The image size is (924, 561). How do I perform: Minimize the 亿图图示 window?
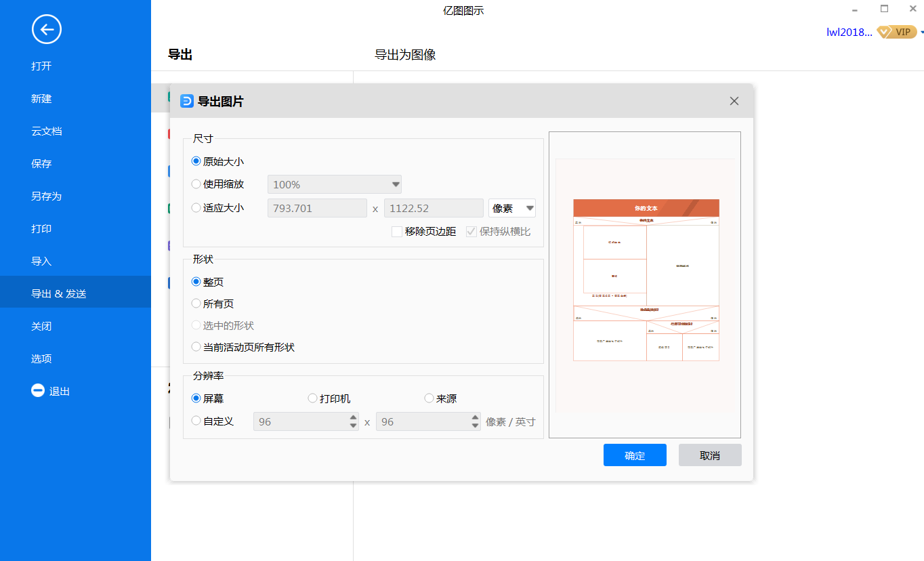pos(856,9)
